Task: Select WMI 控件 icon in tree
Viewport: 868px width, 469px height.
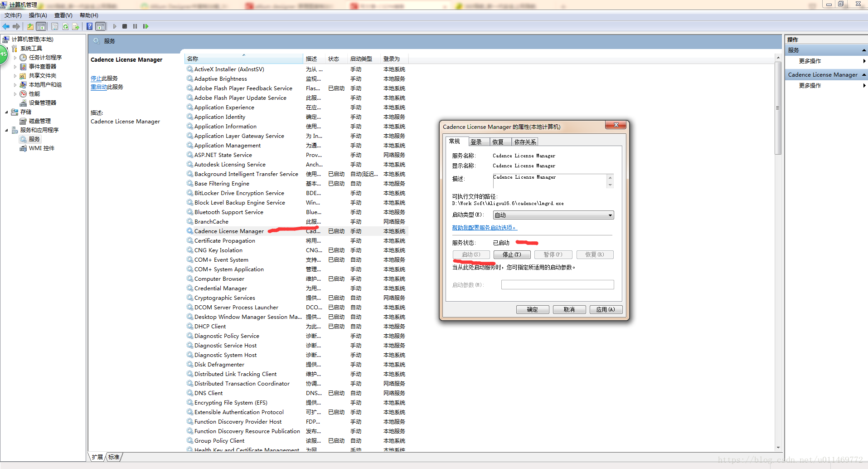Action: [x=23, y=148]
